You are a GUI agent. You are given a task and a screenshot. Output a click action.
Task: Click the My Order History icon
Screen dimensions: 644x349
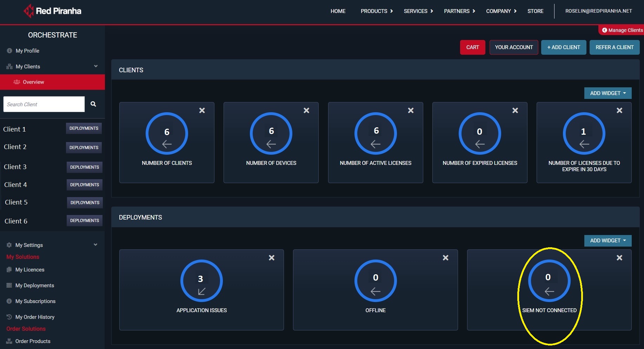click(9, 317)
